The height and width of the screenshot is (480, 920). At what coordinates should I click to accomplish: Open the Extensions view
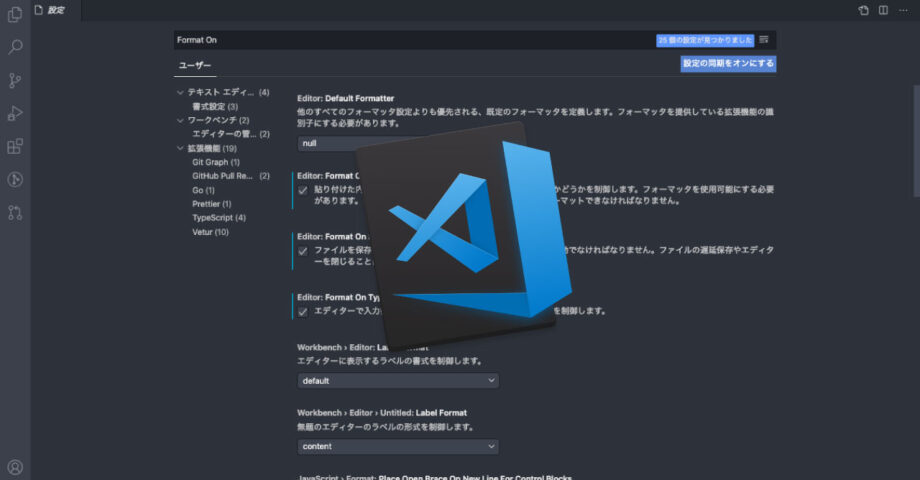pyautogui.click(x=15, y=146)
